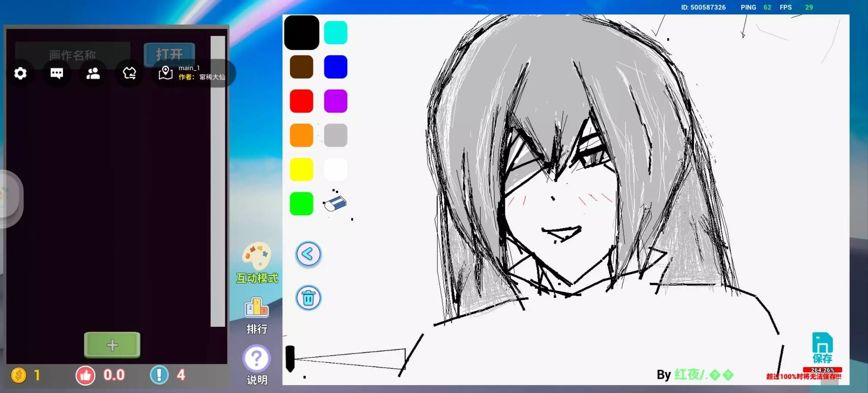Pick the red color swatch
Screen dimensions: 868x393
point(301,101)
